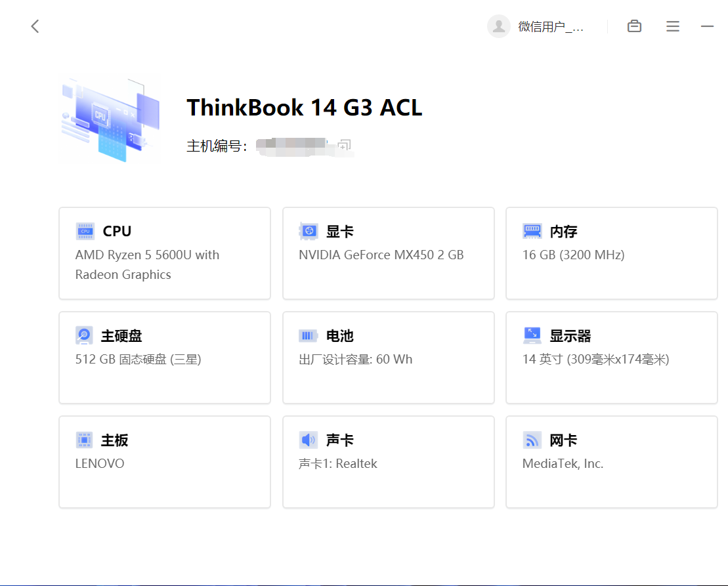Click the CPU chip icon
The height and width of the screenshot is (586, 728).
click(85, 231)
